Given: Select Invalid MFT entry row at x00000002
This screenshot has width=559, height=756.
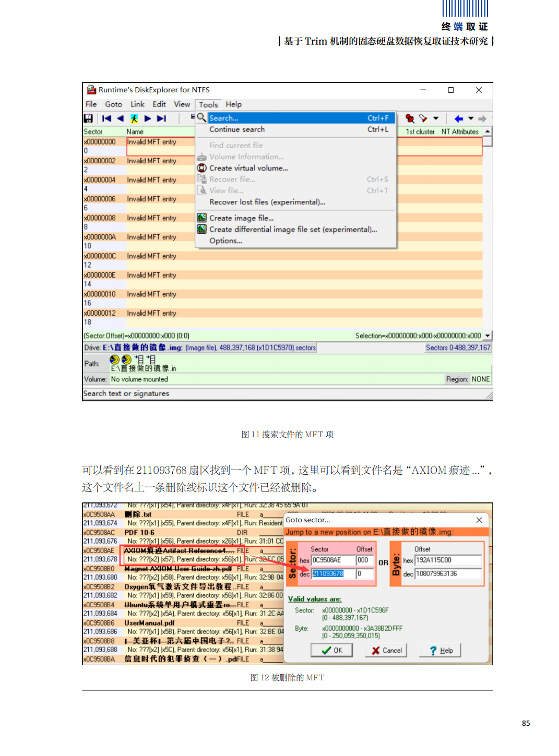Looking at the screenshot, I should (282, 165).
